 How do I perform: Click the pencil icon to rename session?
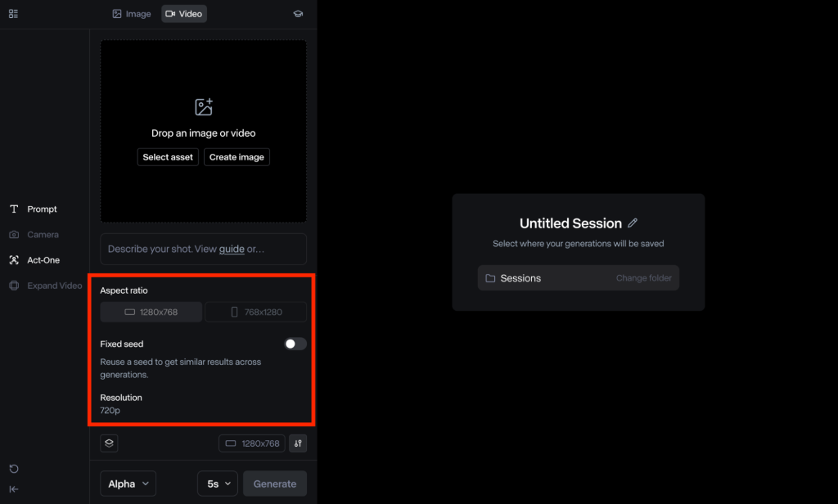(x=633, y=223)
